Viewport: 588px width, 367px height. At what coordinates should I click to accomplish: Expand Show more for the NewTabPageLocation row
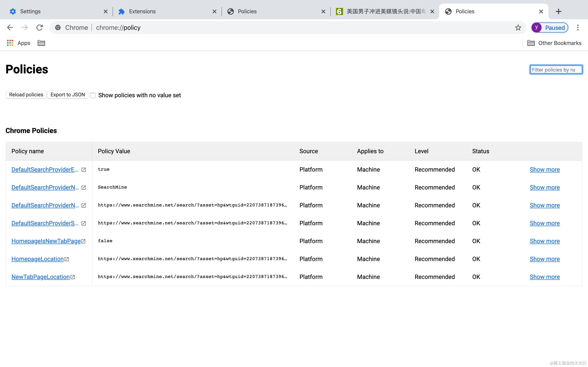(x=545, y=277)
